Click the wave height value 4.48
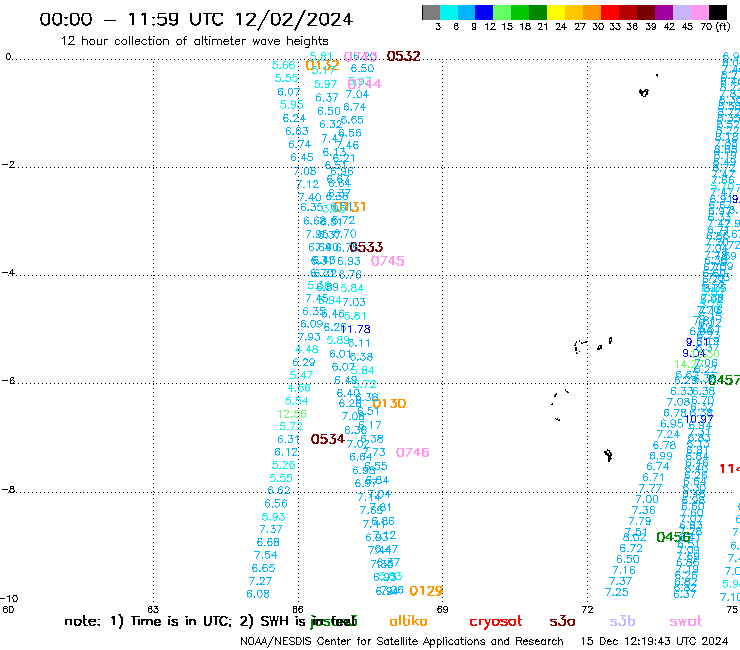The image size is (740, 650). coord(307,349)
